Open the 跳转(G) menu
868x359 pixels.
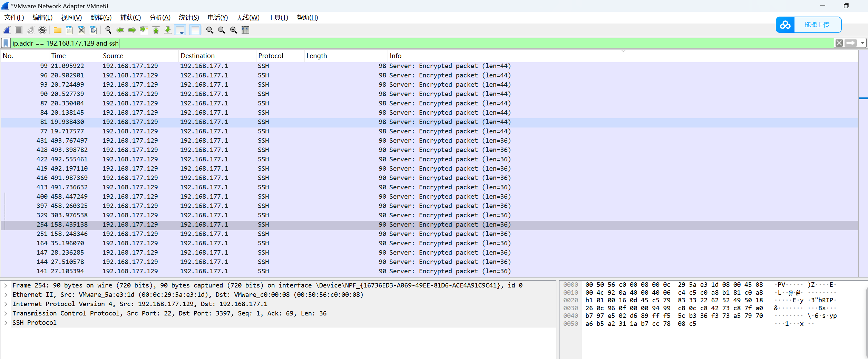coord(101,18)
